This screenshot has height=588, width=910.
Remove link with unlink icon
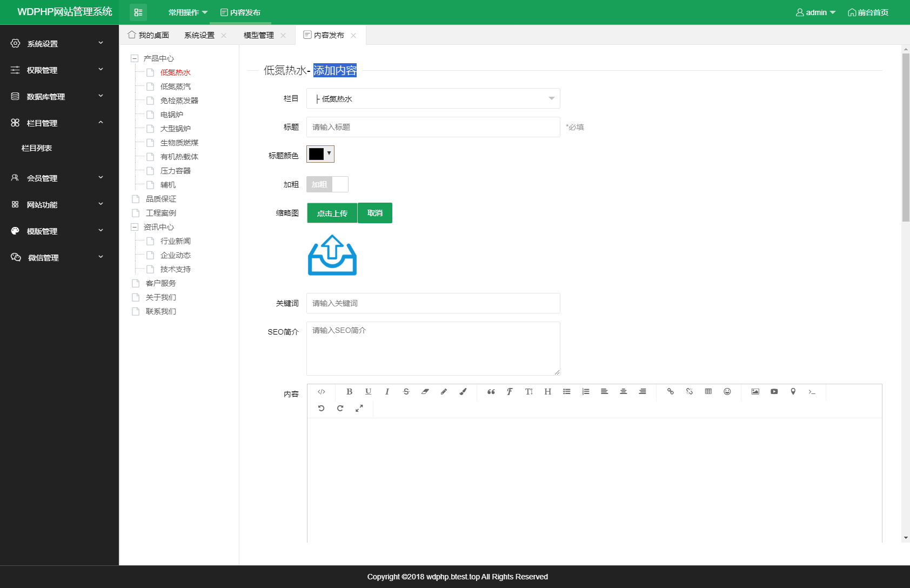(x=690, y=392)
